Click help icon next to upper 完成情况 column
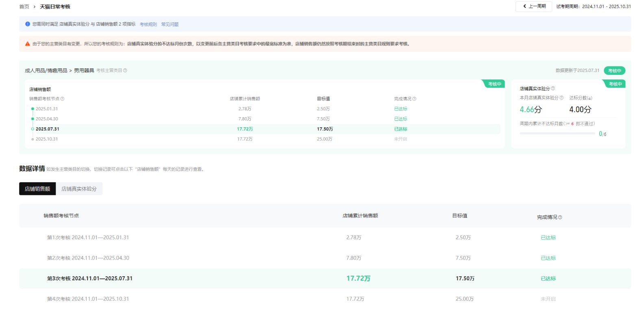This screenshot has height=310, width=644. pos(414,99)
